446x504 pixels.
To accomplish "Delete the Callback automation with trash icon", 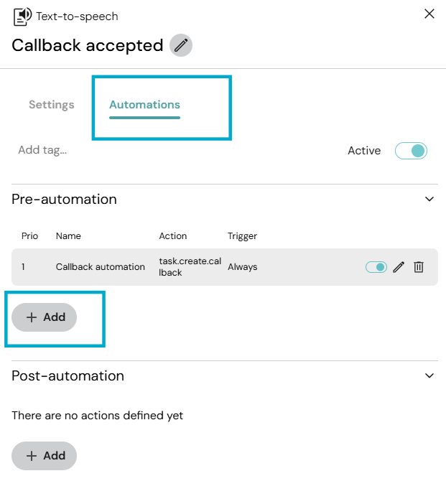I will click(x=418, y=267).
